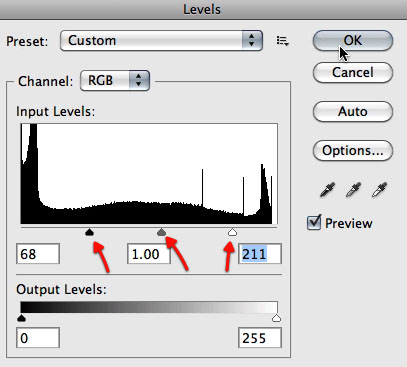
Task: Click the highlight input field showing 211
Action: [260, 254]
